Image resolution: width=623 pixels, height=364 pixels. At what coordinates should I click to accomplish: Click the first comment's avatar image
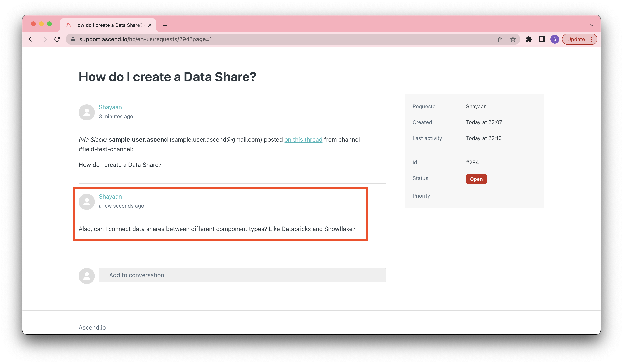point(87,112)
